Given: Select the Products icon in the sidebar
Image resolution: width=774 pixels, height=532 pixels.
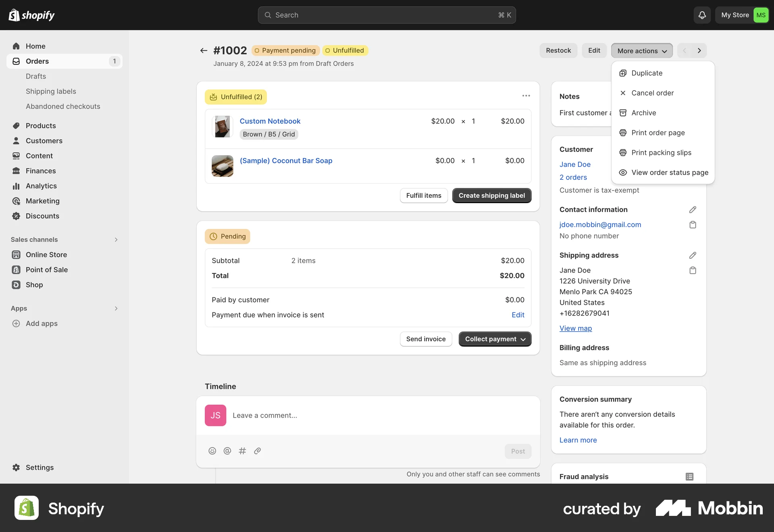Looking at the screenshot, I should tap(16, 125).
